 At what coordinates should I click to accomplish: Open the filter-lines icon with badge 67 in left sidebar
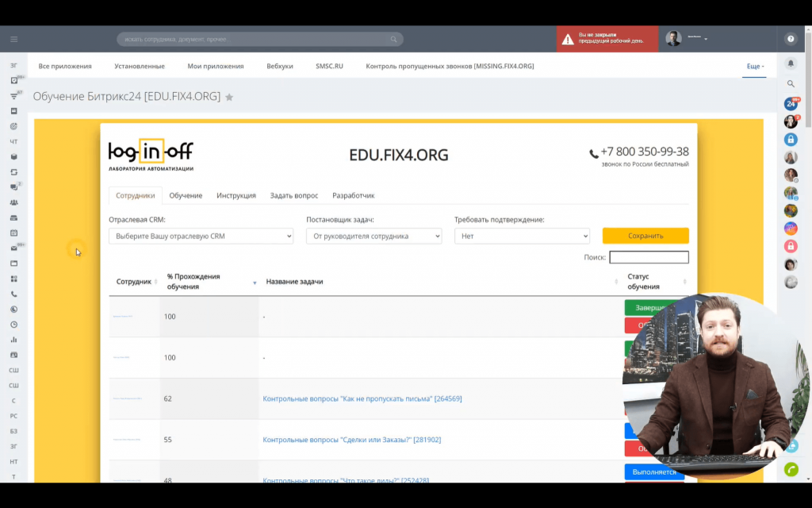(14, 96)
